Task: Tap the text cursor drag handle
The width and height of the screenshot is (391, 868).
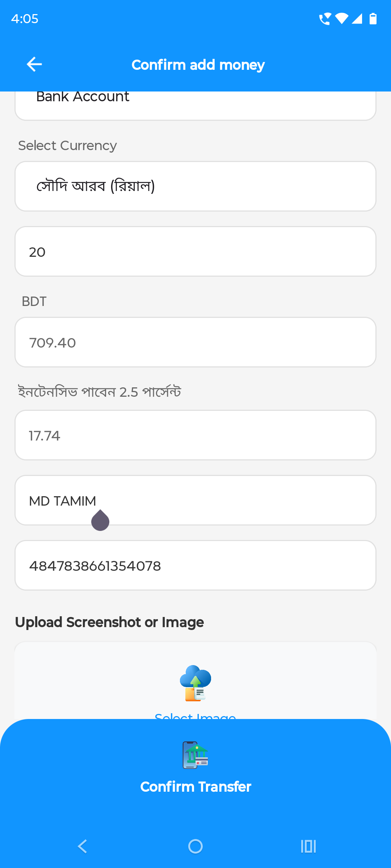Action: point(100,521)
